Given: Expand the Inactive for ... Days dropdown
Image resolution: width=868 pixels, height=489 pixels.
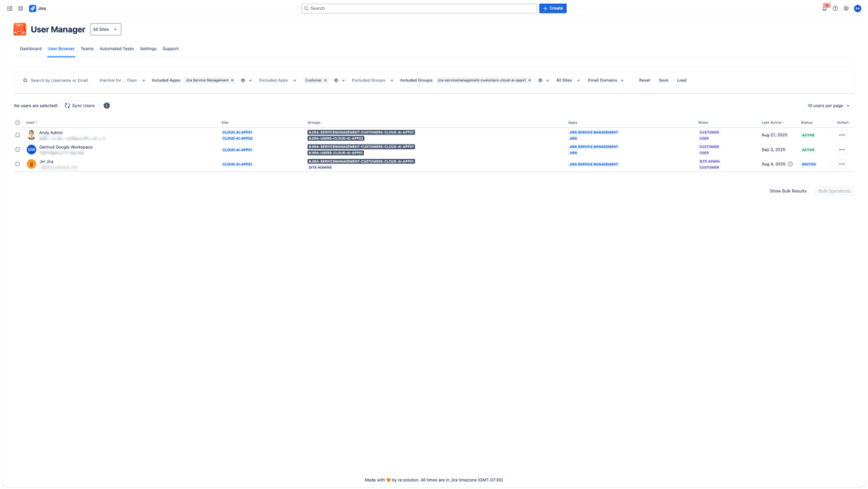Looking at the screenshot, I should pyautogui.click(x=123, y=80).
